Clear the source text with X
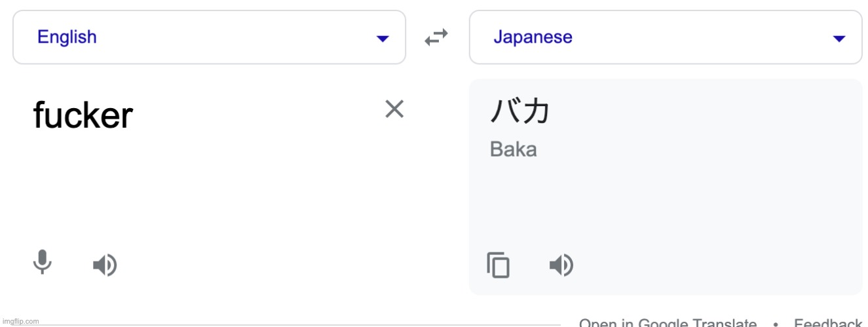The image size is (868, 327). click(x=394, y=109)
